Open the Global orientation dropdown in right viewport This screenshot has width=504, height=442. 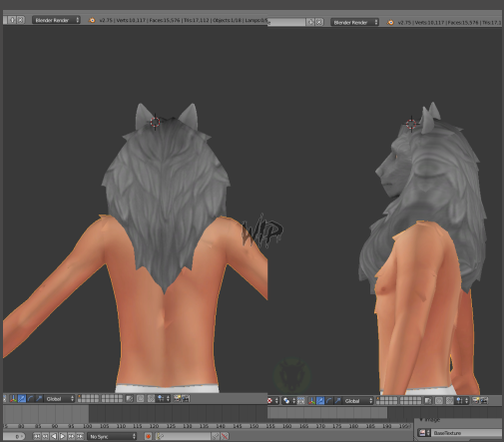point(358,401)
